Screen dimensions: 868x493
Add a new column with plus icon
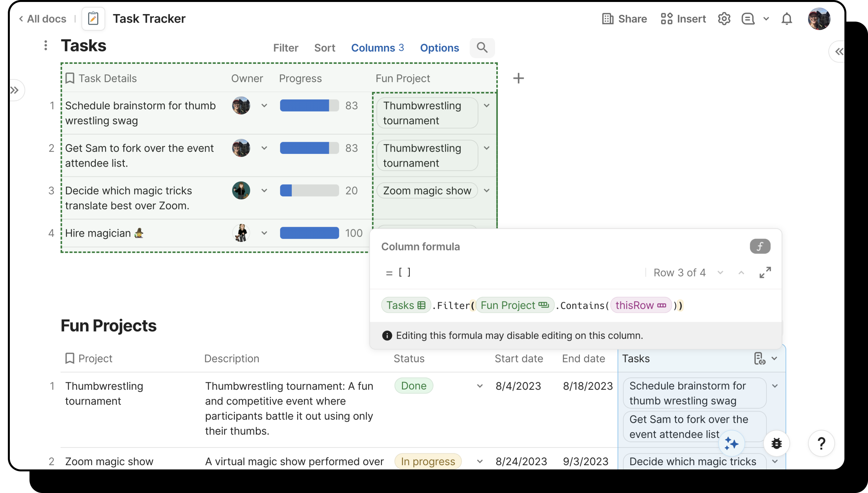click(518, 78)
